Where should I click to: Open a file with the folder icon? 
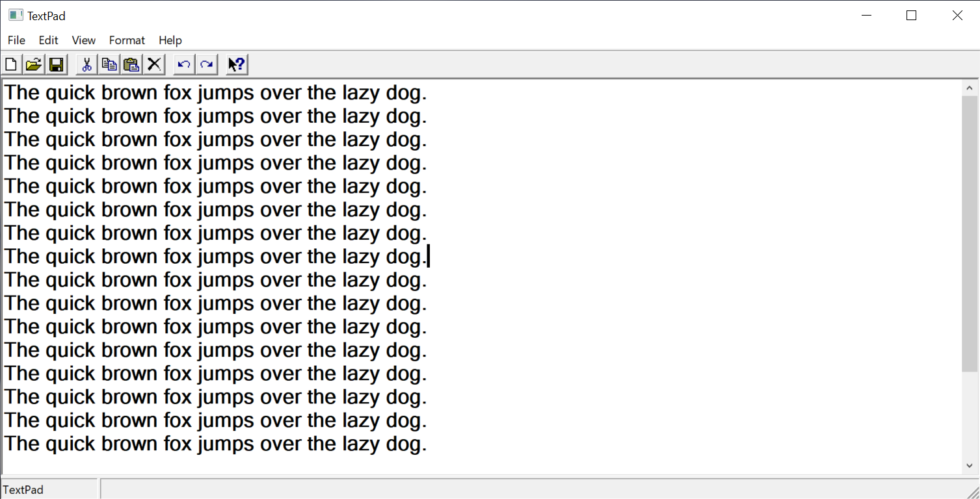pos(33,64)
